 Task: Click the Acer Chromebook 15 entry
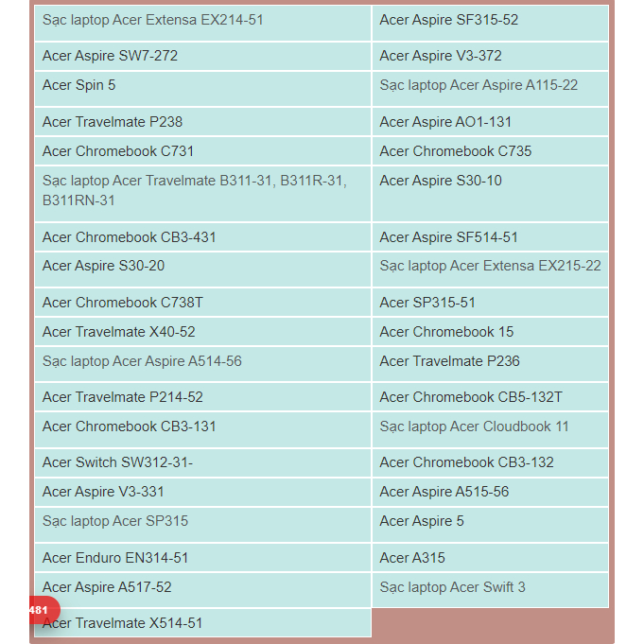tap(446, 332)
